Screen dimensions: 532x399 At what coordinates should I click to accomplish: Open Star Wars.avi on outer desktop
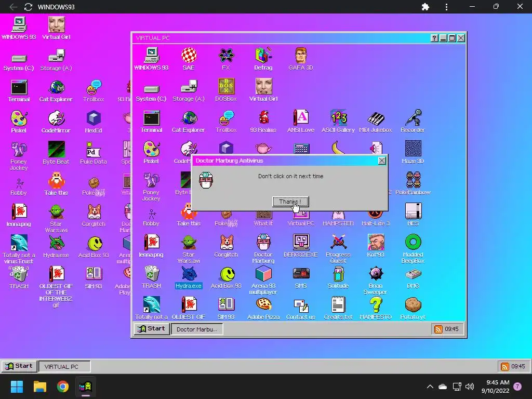(x=56, y=218)
